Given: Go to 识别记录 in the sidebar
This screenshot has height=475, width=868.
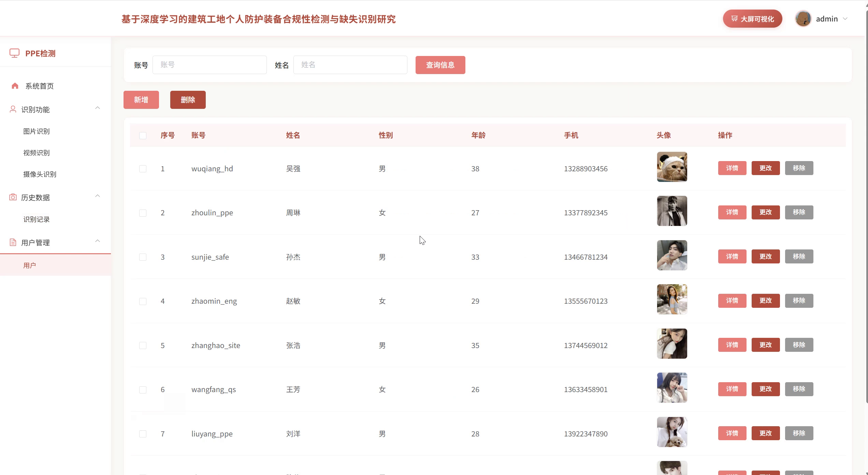Looking at the screenshot, I should (x=37, y=219).
